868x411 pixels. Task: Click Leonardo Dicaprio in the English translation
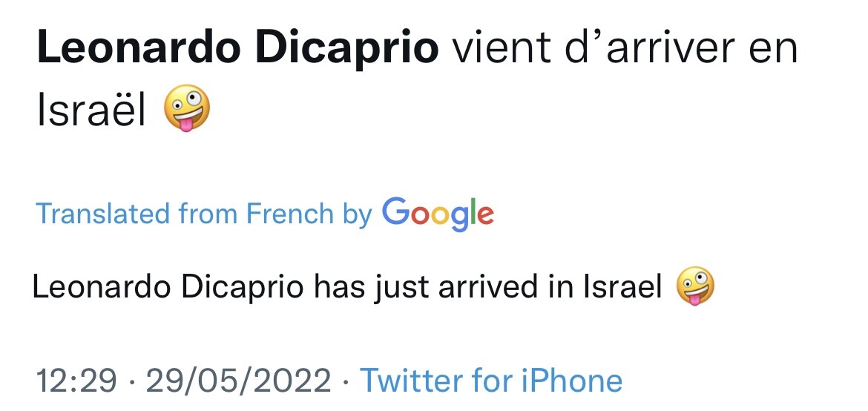click(168, 288)
